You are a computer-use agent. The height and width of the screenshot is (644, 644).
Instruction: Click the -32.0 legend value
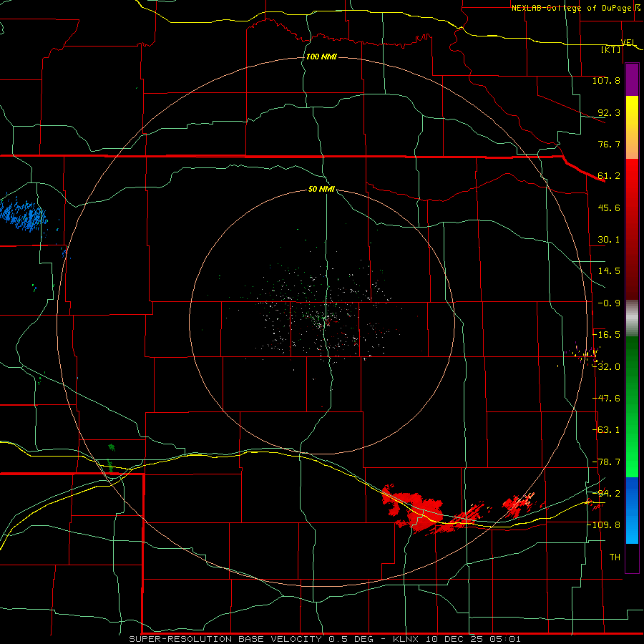point(607,366)
